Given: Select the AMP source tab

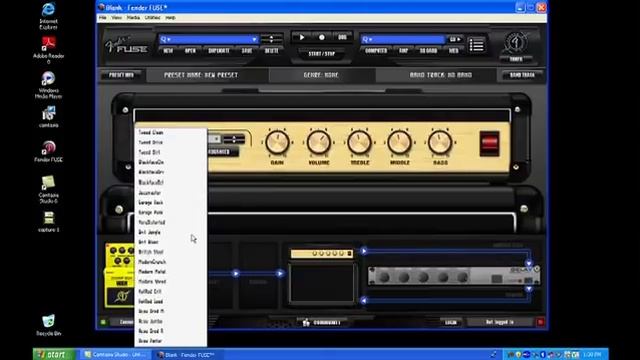Looking at the screenshot, I should pyautogui.click(x=403, y=51).
